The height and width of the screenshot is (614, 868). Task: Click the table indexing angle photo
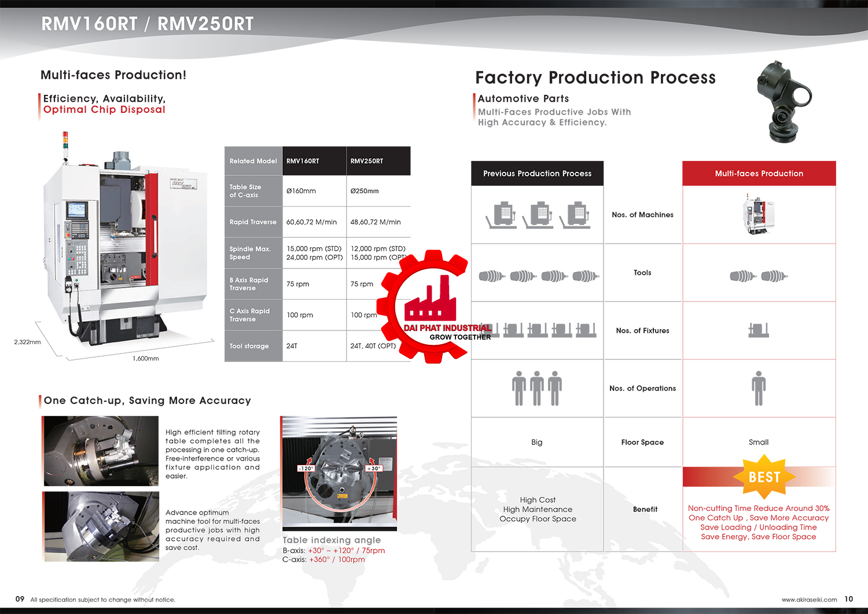coord(340,472)
